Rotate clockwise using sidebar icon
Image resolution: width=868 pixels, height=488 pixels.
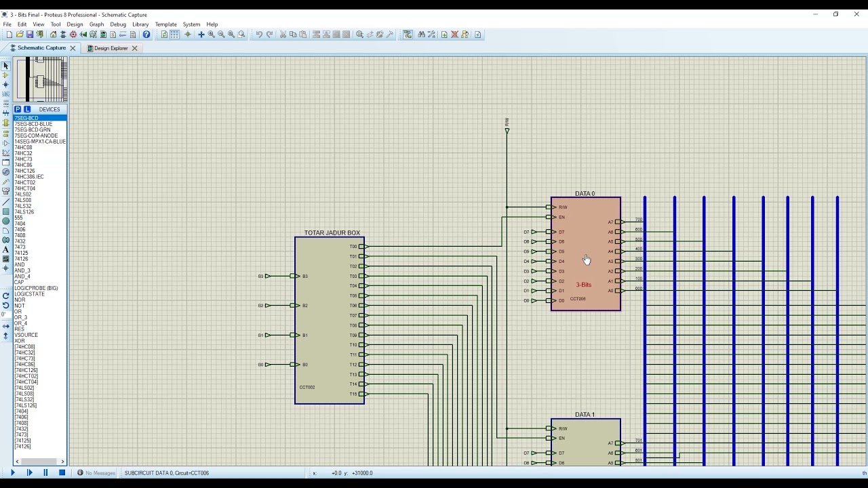(x=6, y=296)
